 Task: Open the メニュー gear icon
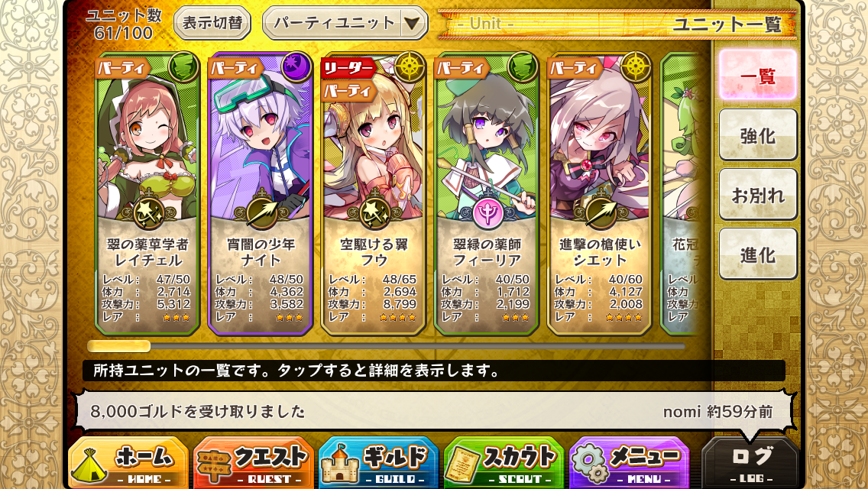pyautogui.click(x=590, y=463)
